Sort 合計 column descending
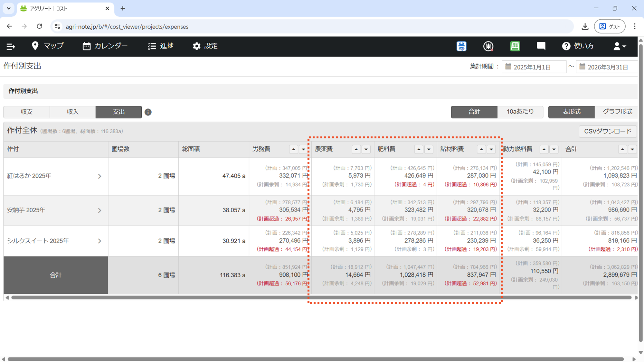Image resolution: width=644 pixels, height=362 pixels. tap(632, 149)
